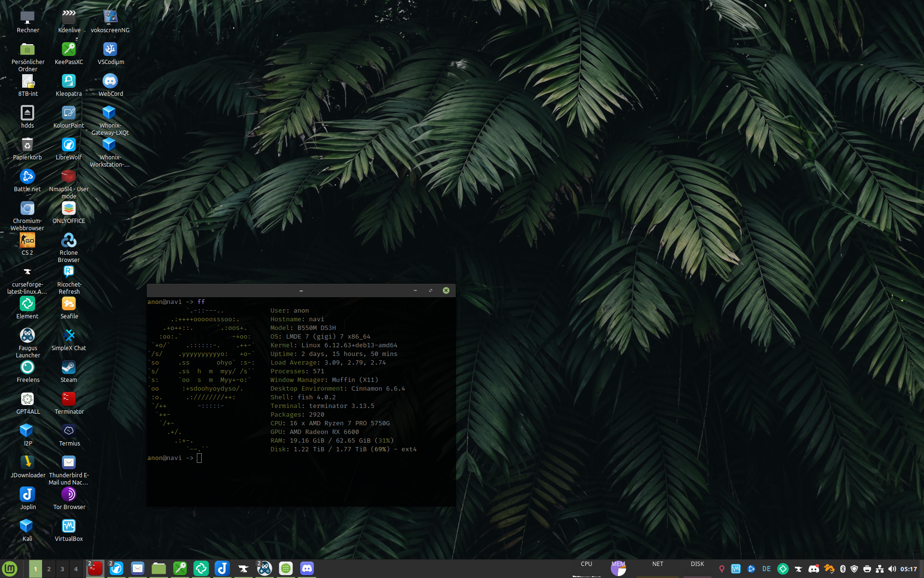Open the volume control in tray
Viewport: 924px width, 578px height.
pyautogui.click(x=892, y=569)
